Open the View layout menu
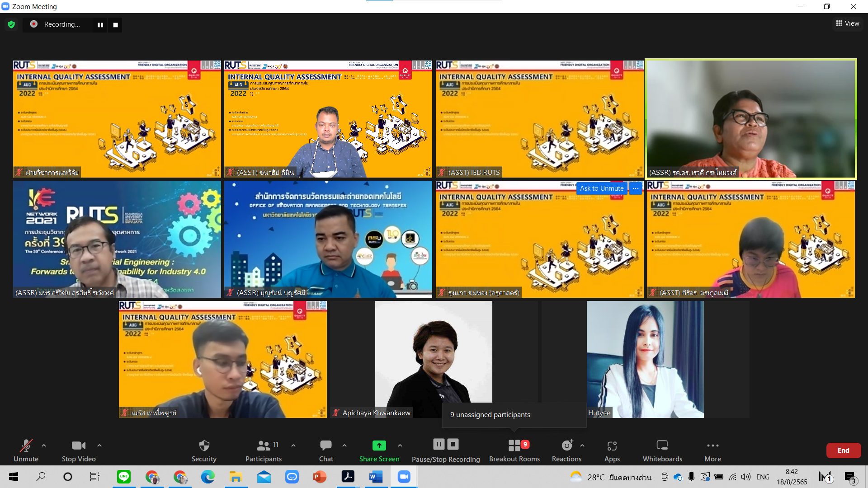Image resolution: width=868 pixels, height=488 pixels. coord(848,23)
